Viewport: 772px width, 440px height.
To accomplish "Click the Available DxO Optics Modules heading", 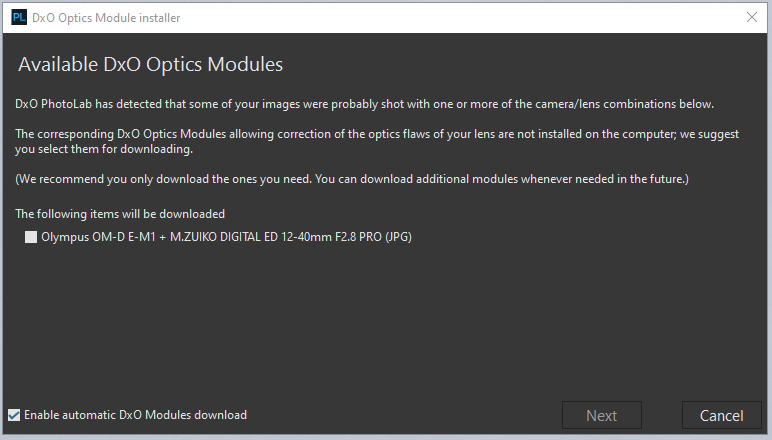I will pos(151,64).
